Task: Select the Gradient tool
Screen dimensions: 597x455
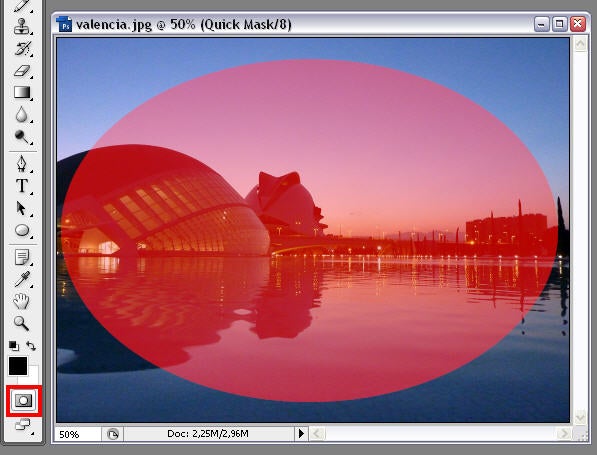Action: tap(22, 92)
